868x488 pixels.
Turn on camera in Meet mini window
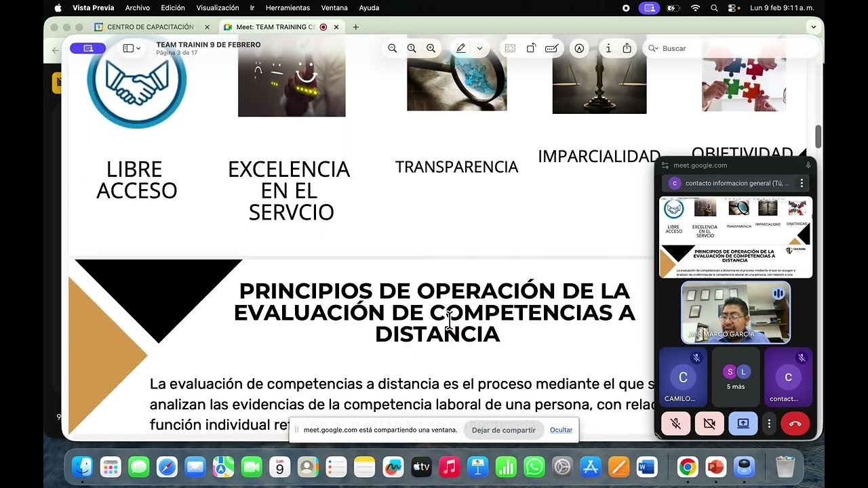(x=709, y=424)
